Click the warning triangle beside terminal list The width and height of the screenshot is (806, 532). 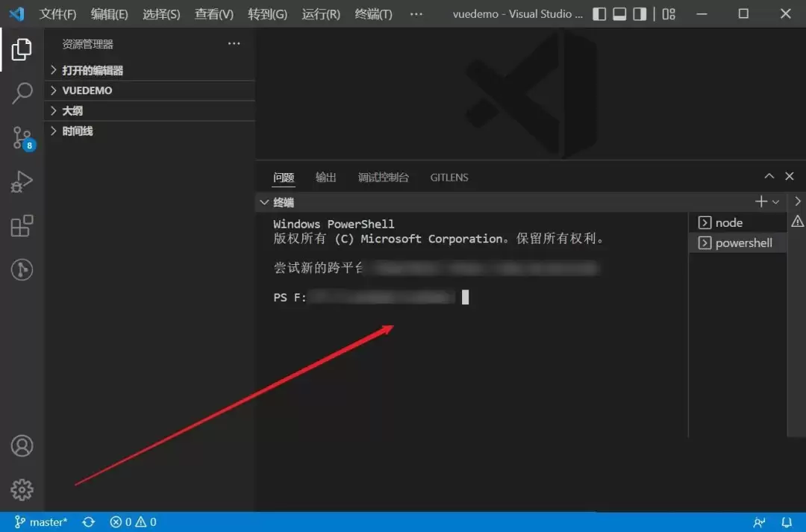(x=797, y=222)
